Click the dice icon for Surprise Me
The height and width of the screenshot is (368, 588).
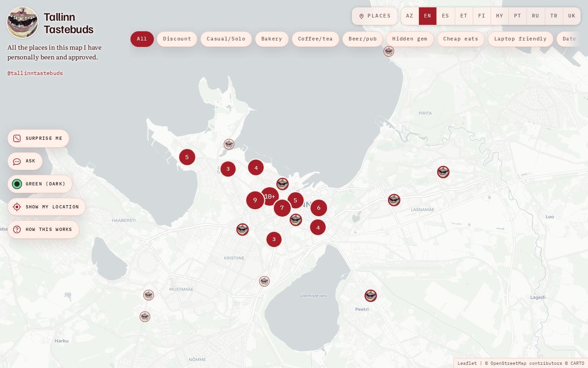point(17,138)
